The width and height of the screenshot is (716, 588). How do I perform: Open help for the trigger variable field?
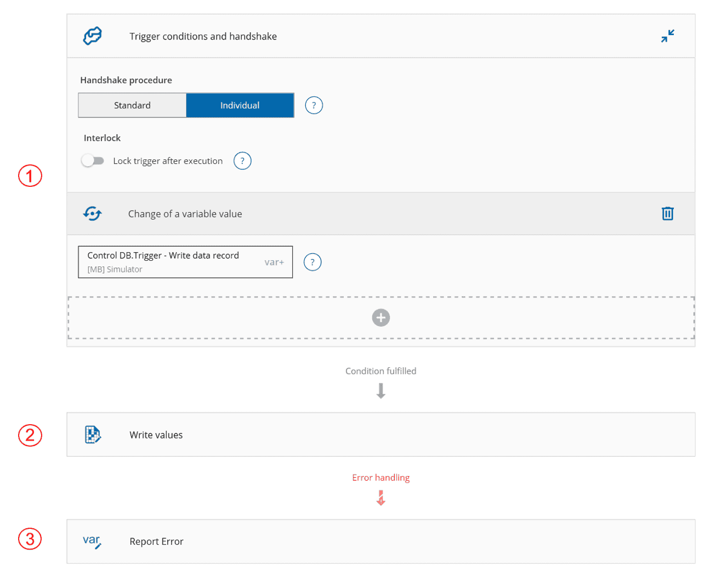[x=312, y=262]
